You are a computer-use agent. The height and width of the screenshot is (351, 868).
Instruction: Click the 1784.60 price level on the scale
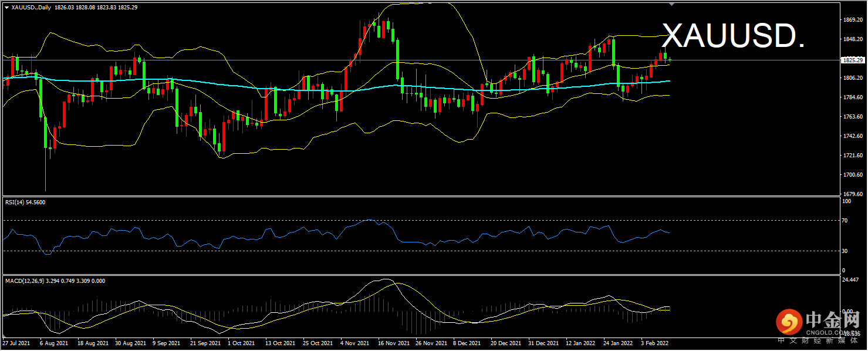pos(852,97)
